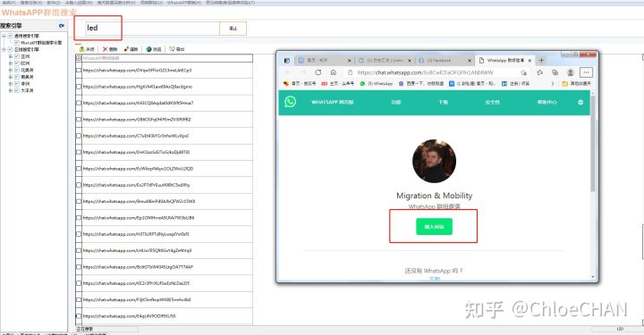The height and width of the screenshot is (335, 644).
Task: Open the 其他收藏夹 bookmarks folder
Action: coord(577,84)
